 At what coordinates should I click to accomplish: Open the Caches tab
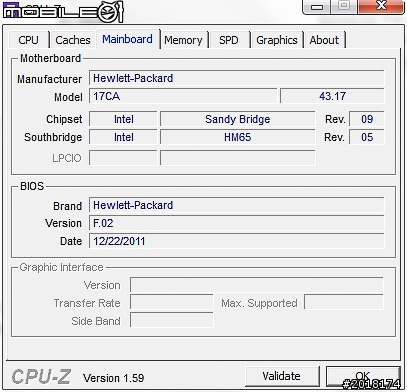(x=73, y=40)
